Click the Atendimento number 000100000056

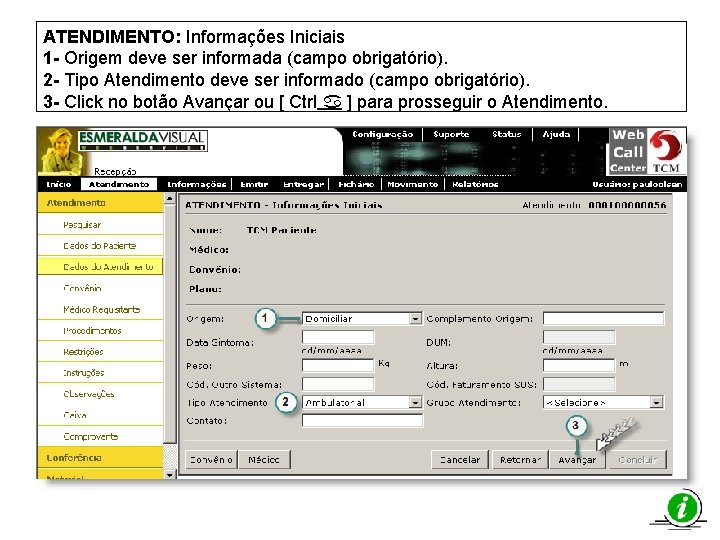click(x=627, y=205)
